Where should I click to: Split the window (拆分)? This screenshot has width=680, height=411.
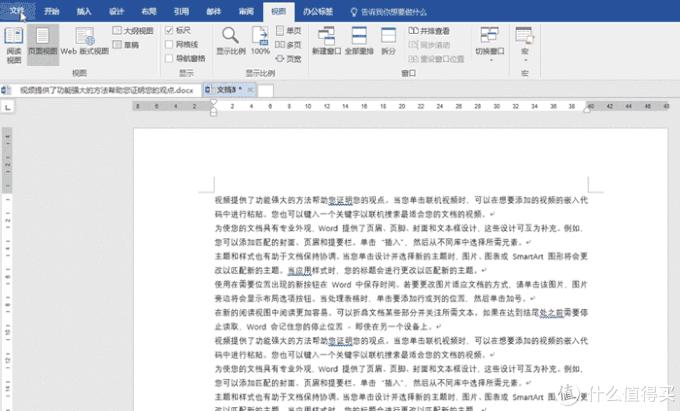(388, 42)
